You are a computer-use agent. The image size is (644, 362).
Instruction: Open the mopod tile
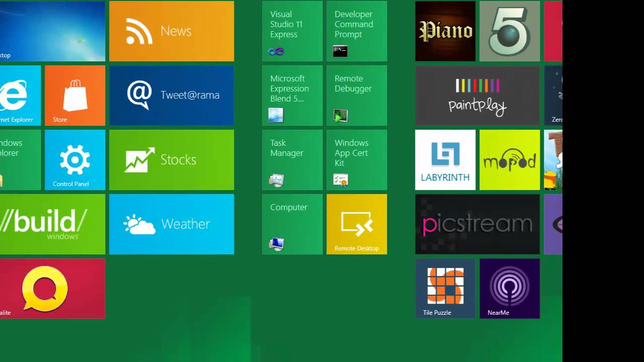point(510,160)
